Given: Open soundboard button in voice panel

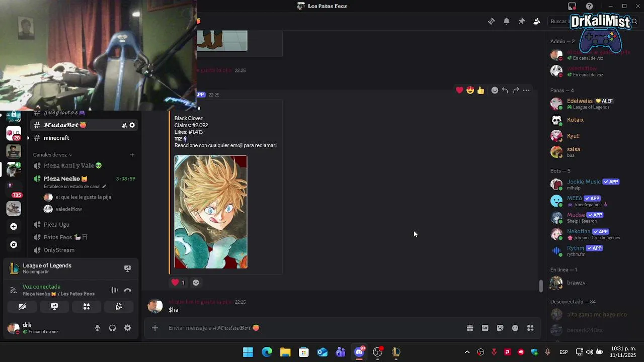Looking at the screenshot, I should 119,306.
